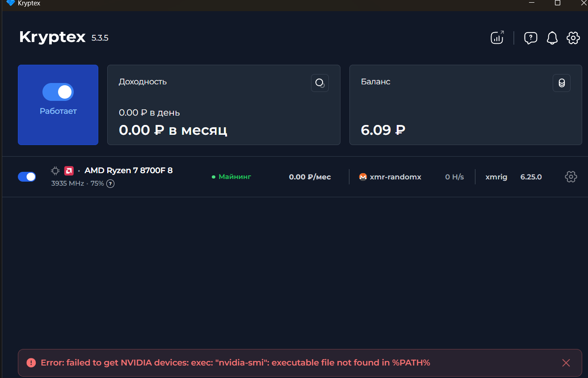Click the Kryptex logo title
Viewport: 588px width, 378px height.
pyautogui.click(x=52, y=37)
